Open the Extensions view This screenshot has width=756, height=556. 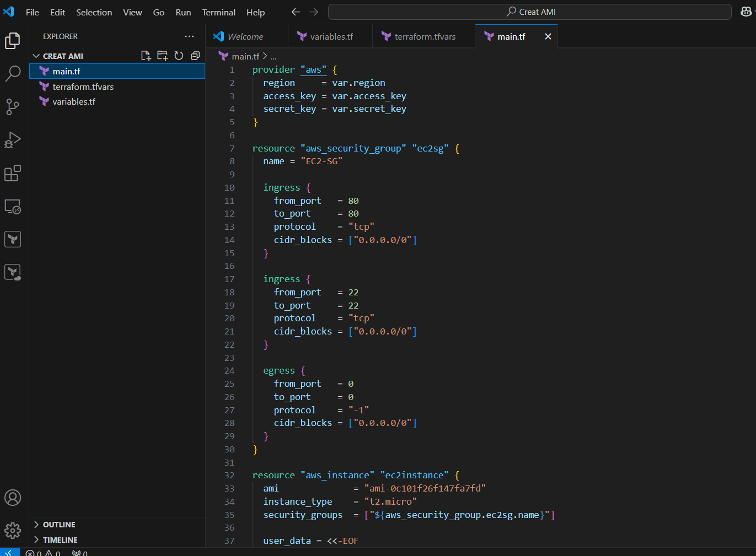pos(13,173)
